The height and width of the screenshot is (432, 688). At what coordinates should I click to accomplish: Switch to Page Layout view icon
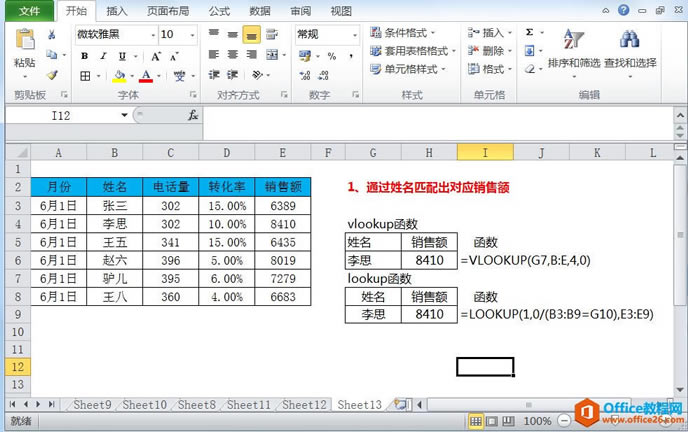(x=492, y=421)
